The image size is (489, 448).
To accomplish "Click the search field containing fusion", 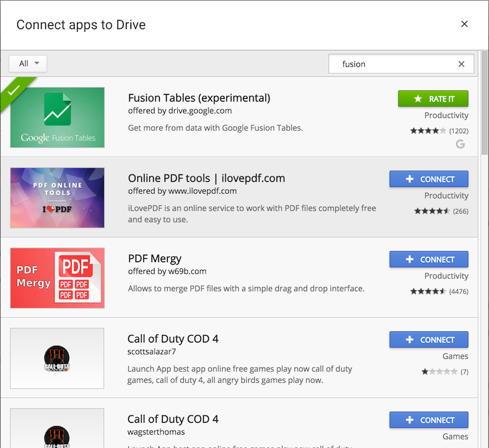I will coord(395,64).
